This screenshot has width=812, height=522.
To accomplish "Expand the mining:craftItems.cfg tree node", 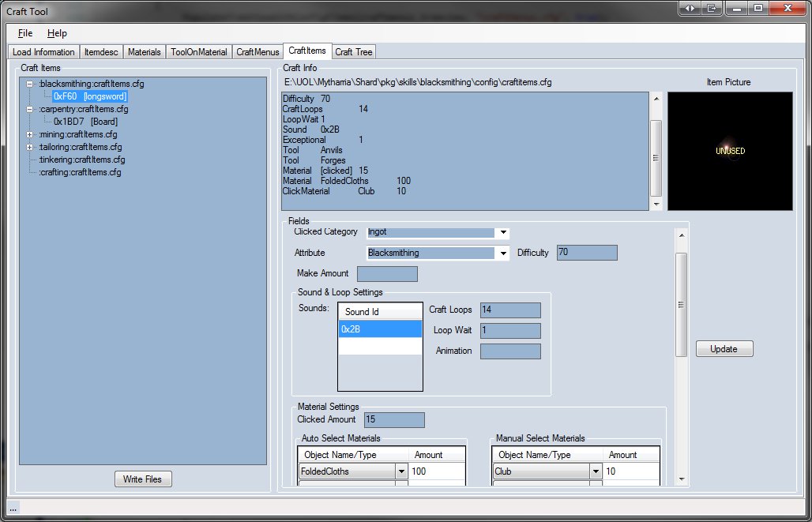I will (x=30, y=134).
